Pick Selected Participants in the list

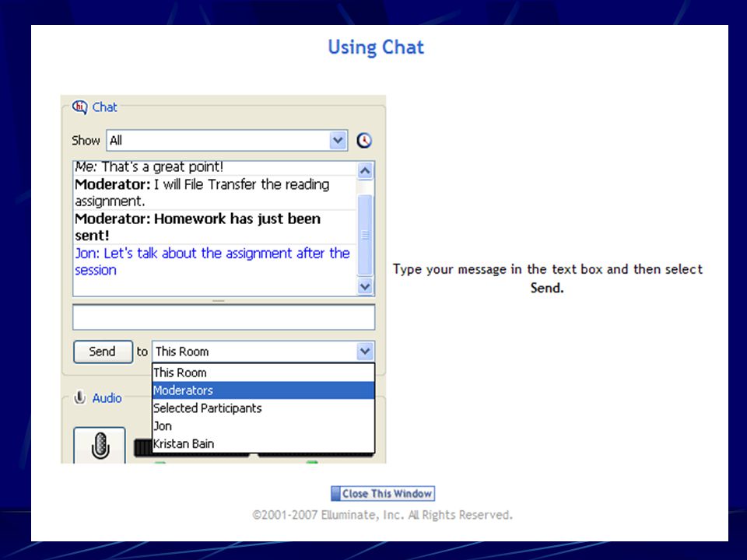click(x=264, y=408)
